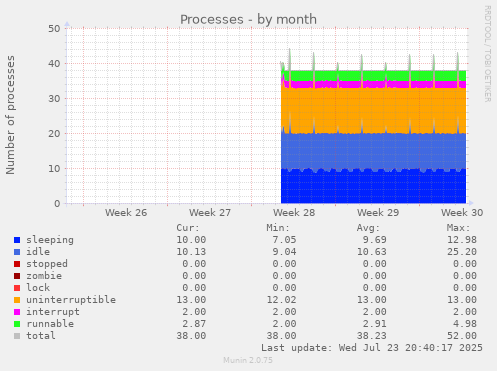
Task: Click the runnable legend color swatch
Action: [x=17, y=324]
